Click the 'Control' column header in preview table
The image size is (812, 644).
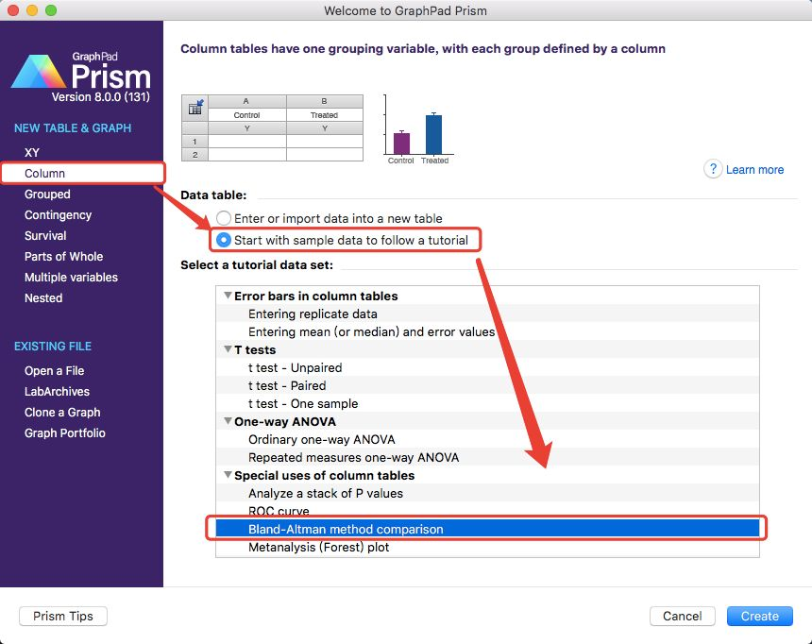coord(246,115)
